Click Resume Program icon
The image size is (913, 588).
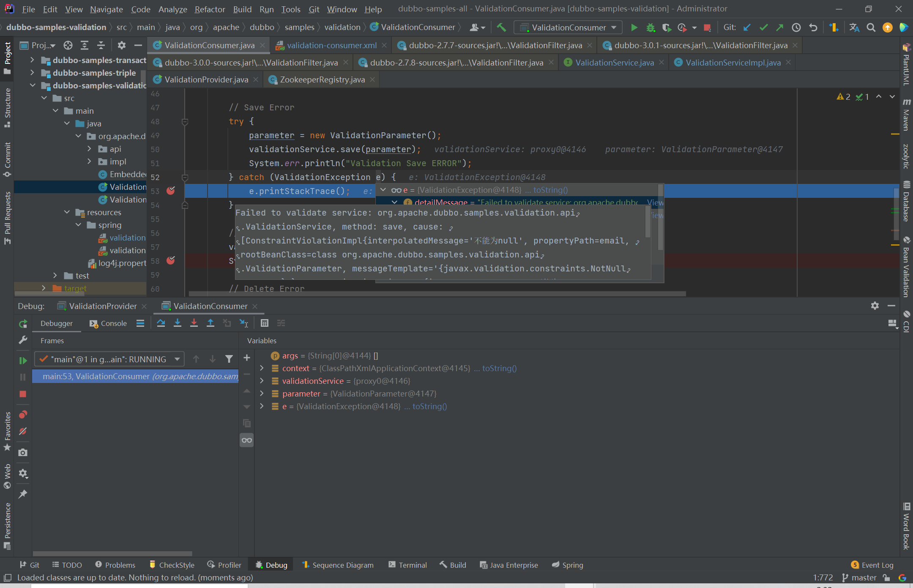[23, 360]
